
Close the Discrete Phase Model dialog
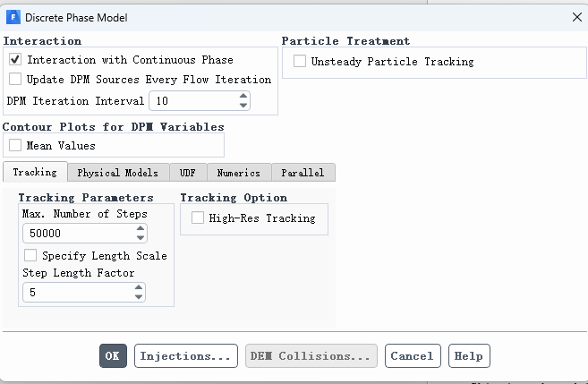(x=576, y=17)
